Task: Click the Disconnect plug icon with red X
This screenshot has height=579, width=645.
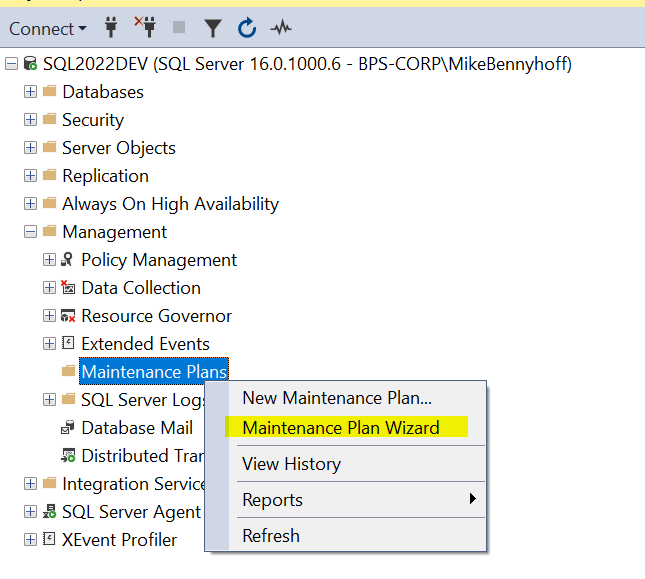Action: pyautogui.click(x=145, y=26)
